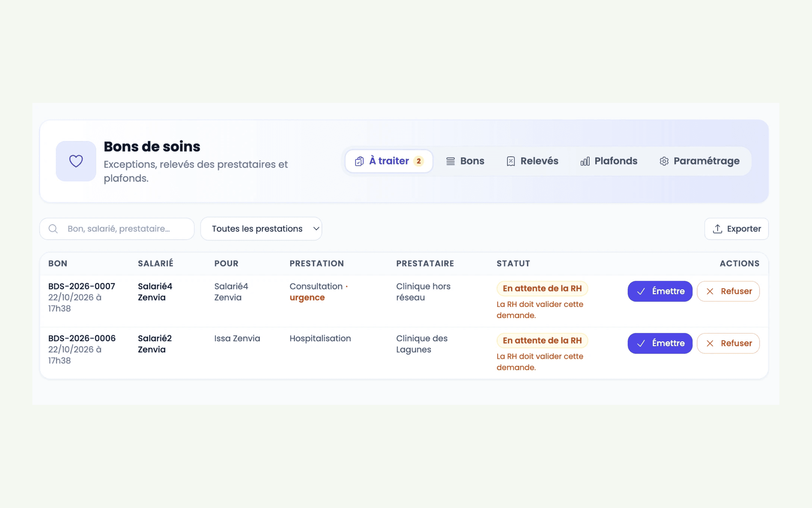Click the magnifier icon in search box
Viewport: 812px width, 508px height.
pos(53,229)
